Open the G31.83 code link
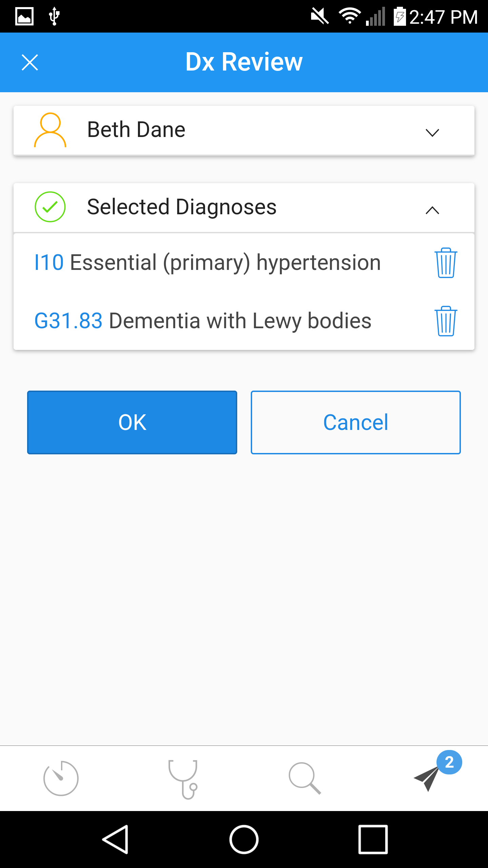The width and height of the screenshot is (488, 868). 68,321
